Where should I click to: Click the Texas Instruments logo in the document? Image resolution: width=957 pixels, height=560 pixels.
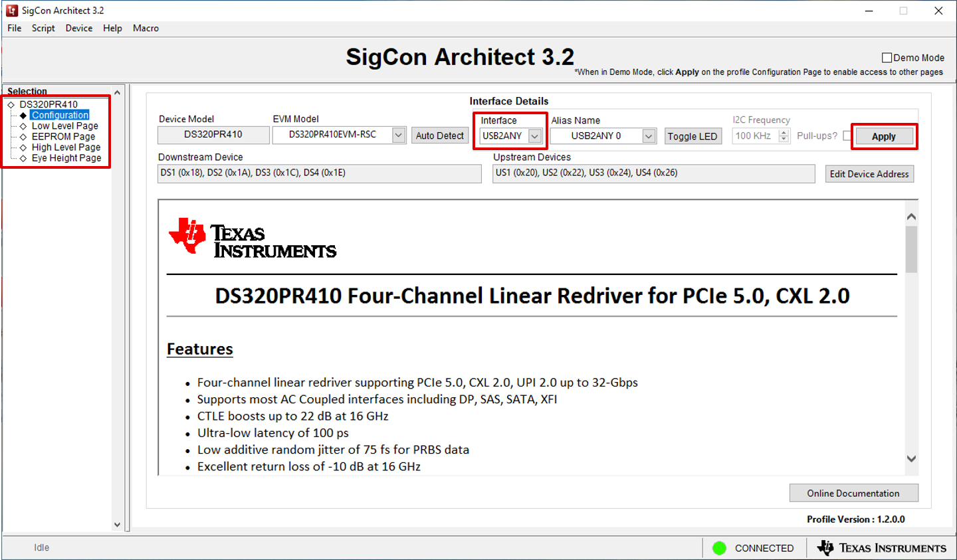(x=253, y=238)
